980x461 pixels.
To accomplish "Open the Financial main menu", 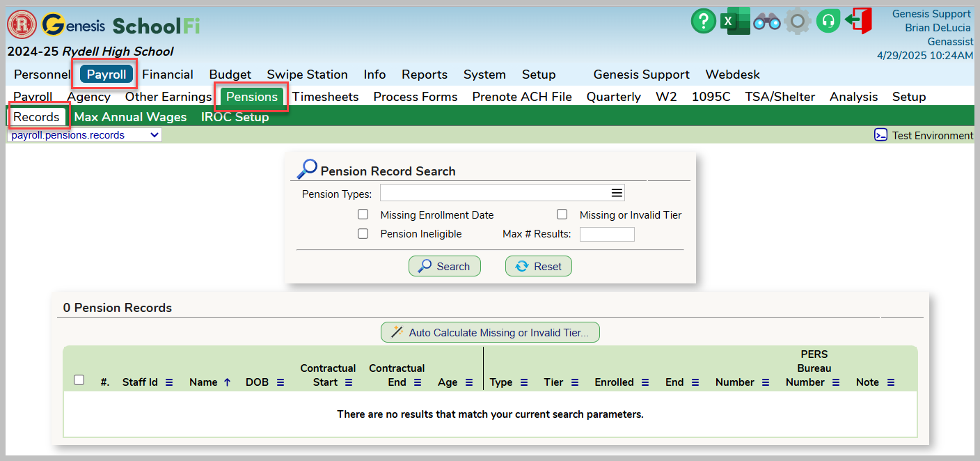I will coord(168,75).
